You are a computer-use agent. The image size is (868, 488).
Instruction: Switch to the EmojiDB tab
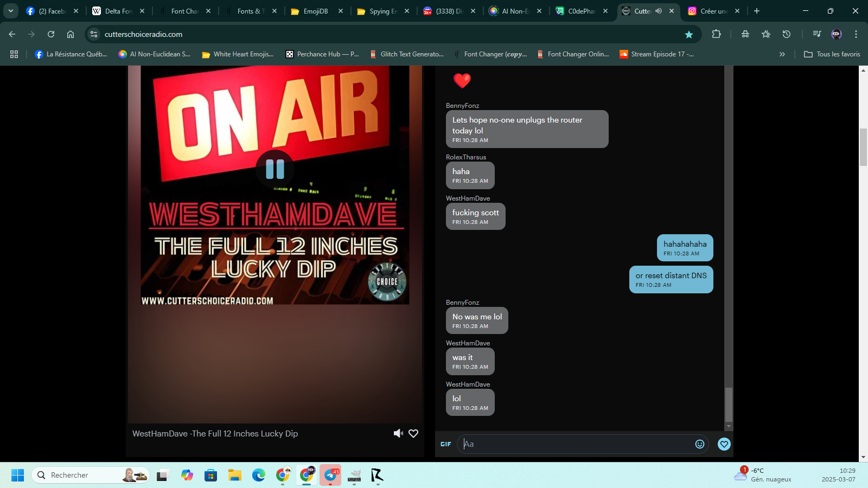315,11
